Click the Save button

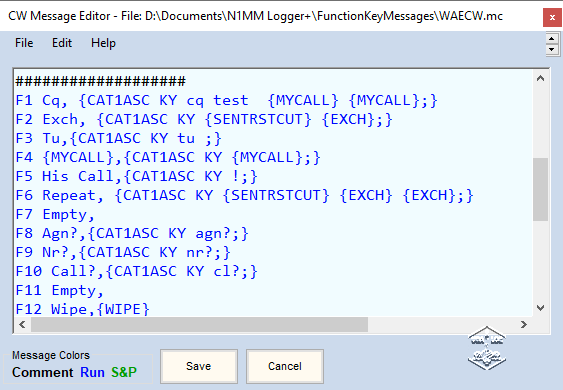(199, 366)
